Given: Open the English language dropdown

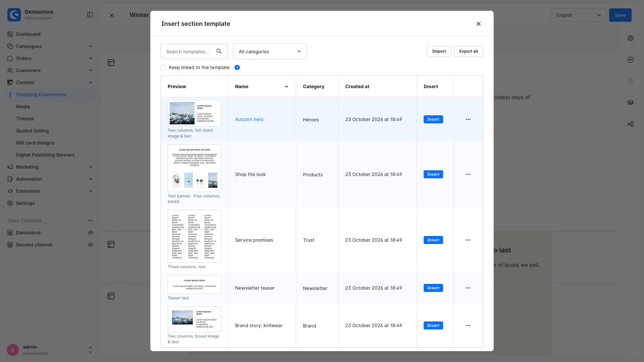Looking at the screenshot, I should [x=579, y=15].
